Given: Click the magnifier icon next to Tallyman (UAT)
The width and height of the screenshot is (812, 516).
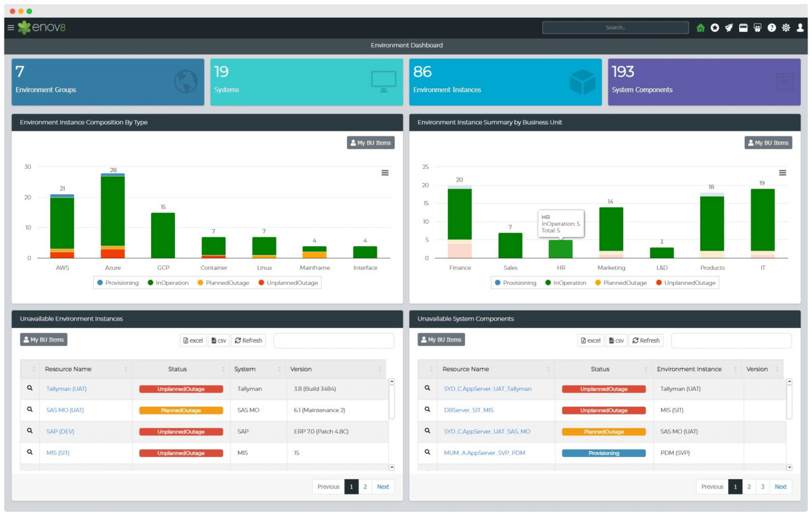Looking at the screenshot, I should (x=29, y=388).
